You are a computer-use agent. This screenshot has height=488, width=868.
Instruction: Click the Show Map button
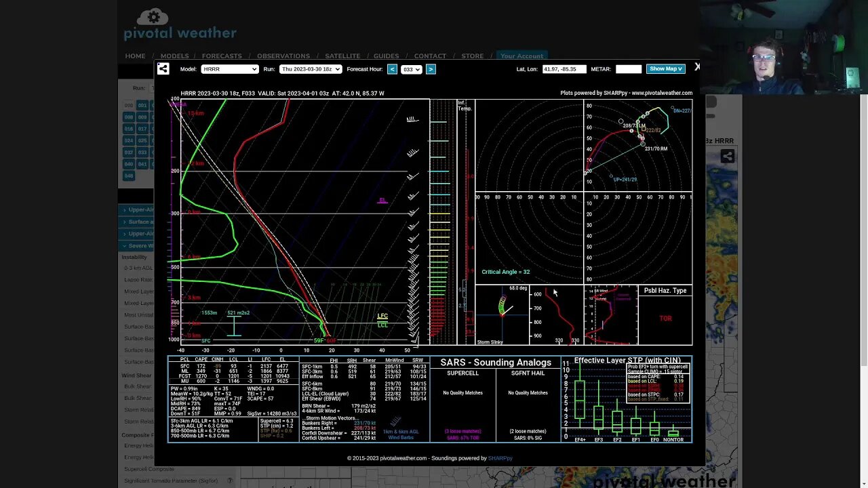(666, 68)
